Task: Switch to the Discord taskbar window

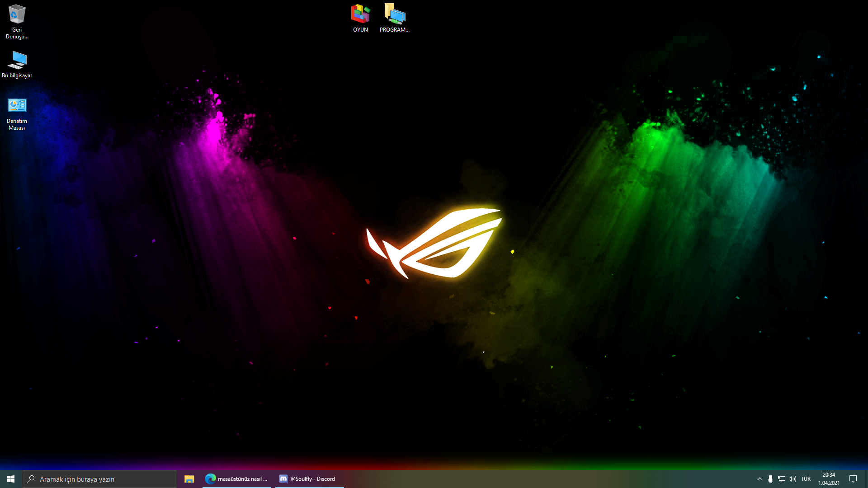Action: click(310, 479)
